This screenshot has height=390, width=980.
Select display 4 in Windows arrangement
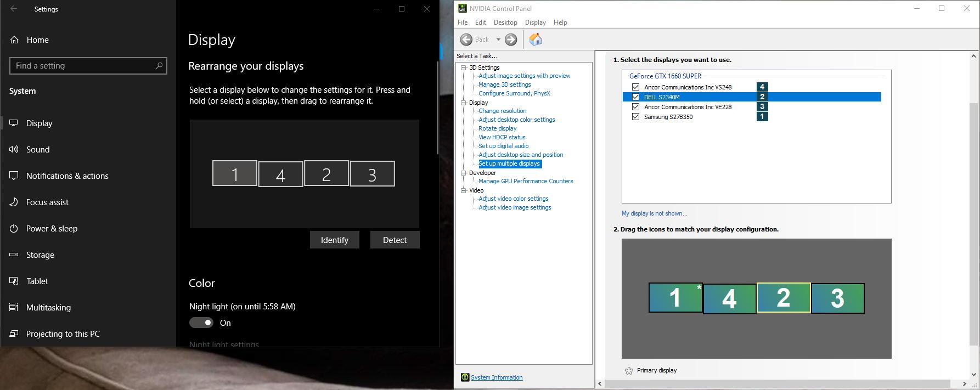pos(280,174)
